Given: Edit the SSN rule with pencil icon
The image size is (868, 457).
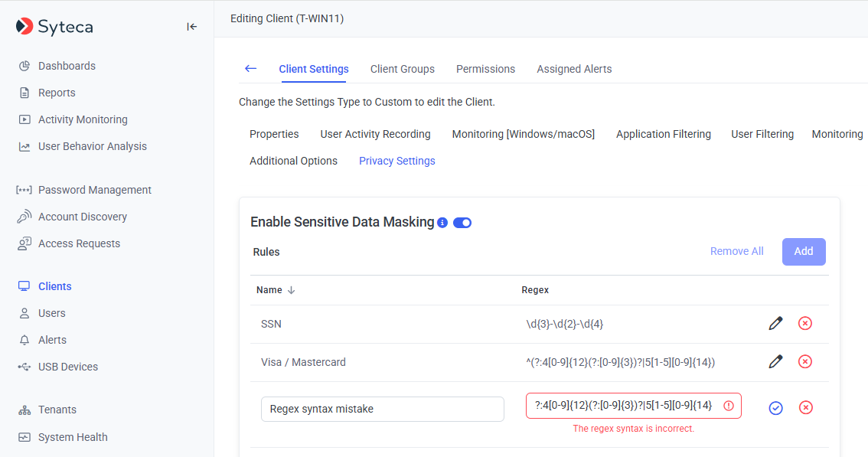Looking at the screenshot, I should (775, 324).
